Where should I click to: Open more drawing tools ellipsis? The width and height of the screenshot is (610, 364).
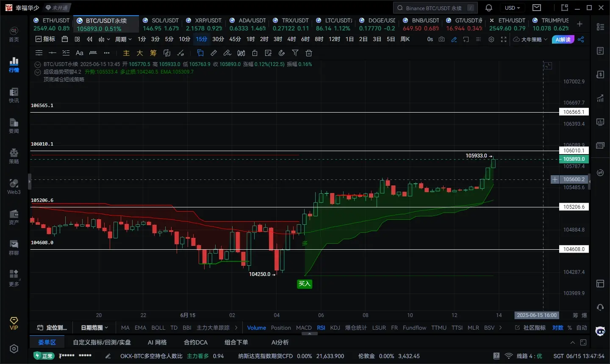pos(107,53)
